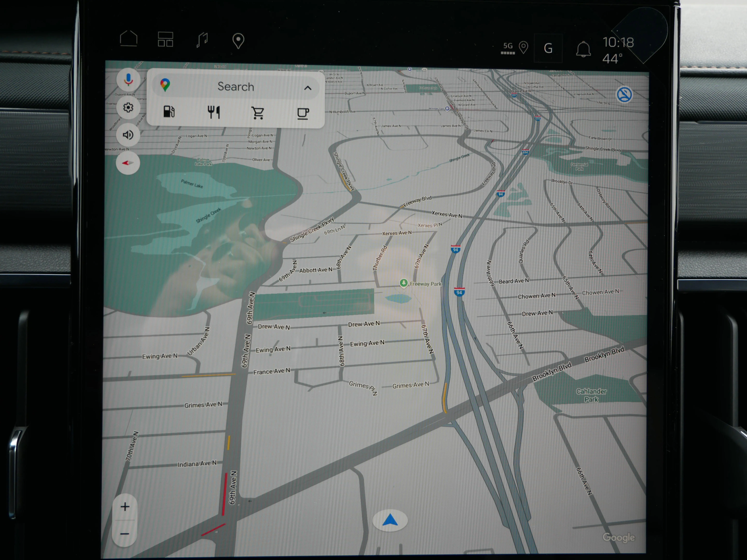Open the G profile button
Viewport: 747px width, 560px height.
point(548,48)
